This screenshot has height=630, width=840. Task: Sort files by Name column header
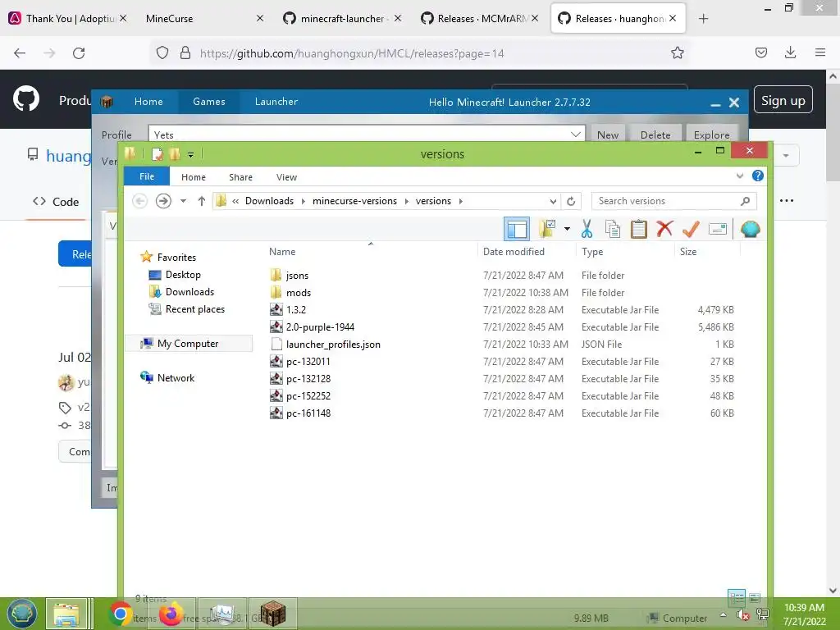pyautogui.click(x=282, y=252)
